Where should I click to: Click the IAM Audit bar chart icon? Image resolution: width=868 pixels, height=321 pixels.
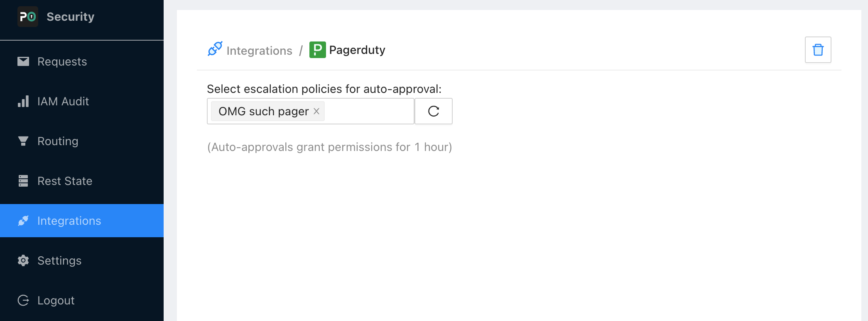pyautogui.click(x=23, y=101)
